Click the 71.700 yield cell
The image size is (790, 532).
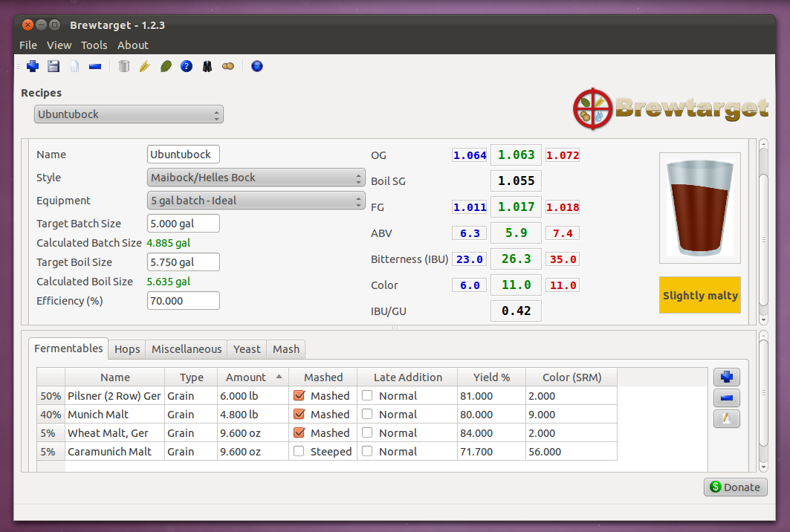pos(492,452)
